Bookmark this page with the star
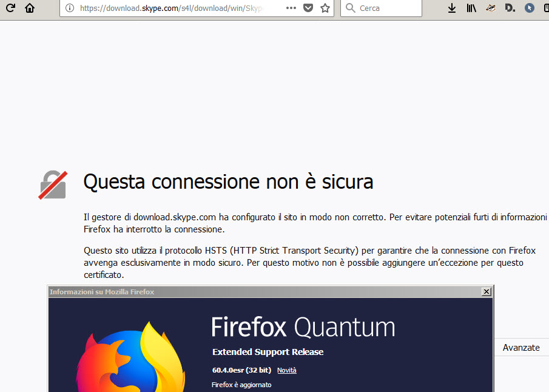The image size is (549, 392). pyautogui.click(x=325, y=8)
